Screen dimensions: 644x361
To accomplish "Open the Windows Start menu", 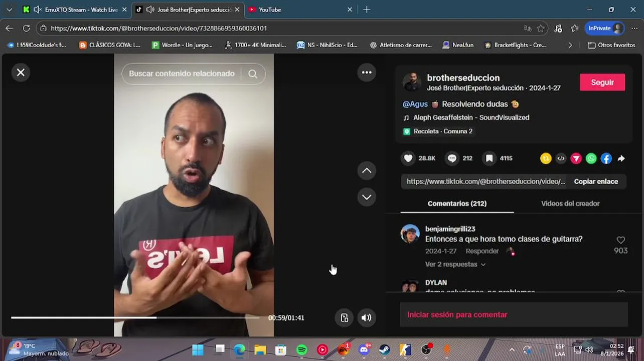I will pos(198,349).
